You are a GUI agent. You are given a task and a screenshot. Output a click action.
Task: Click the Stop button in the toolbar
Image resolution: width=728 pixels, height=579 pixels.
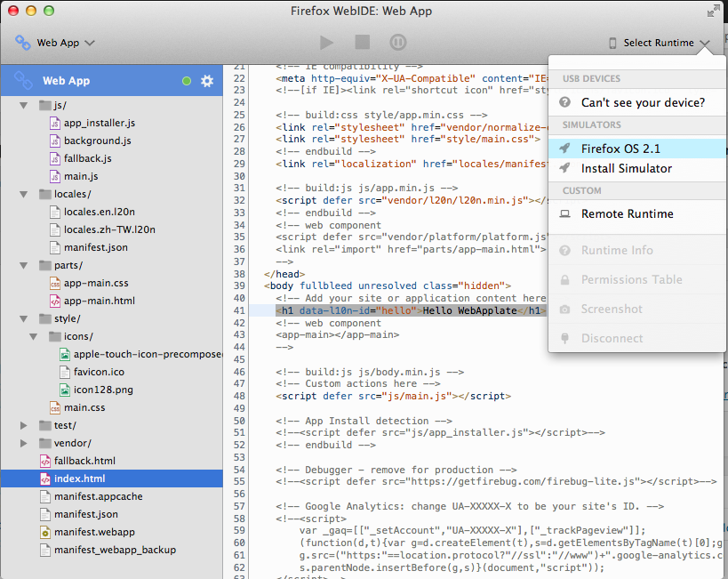click(362, 43)
